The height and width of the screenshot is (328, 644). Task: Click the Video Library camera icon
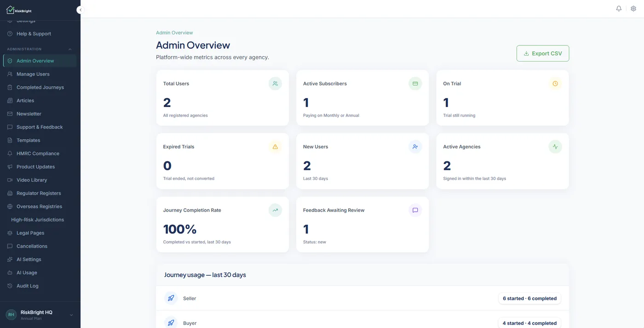(10, 180)
